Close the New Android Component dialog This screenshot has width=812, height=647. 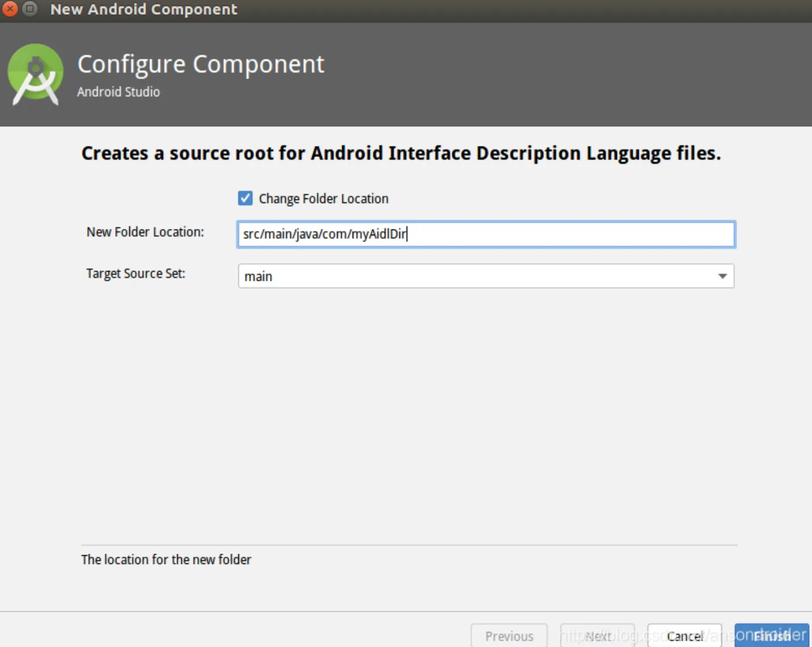pos(10,9)
